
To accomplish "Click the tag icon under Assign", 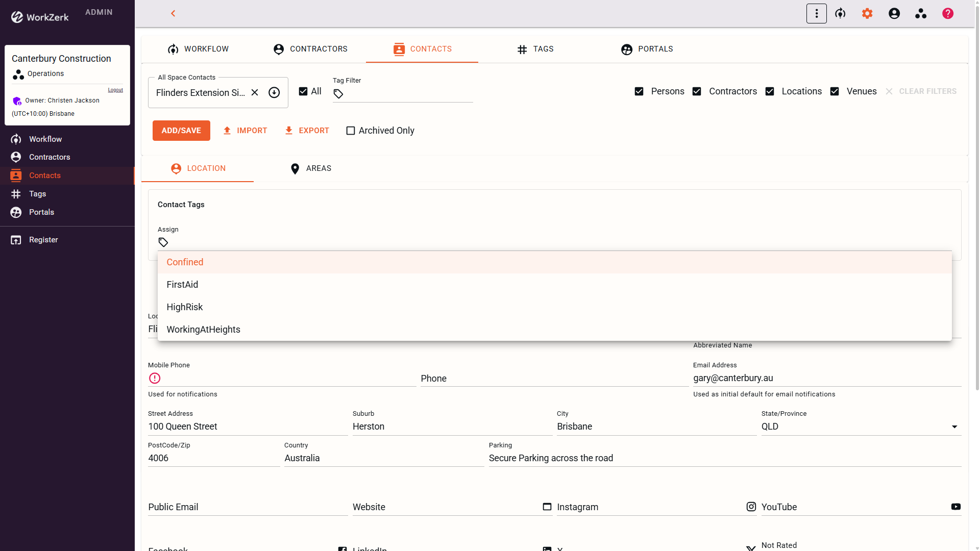I will [163, 242].
